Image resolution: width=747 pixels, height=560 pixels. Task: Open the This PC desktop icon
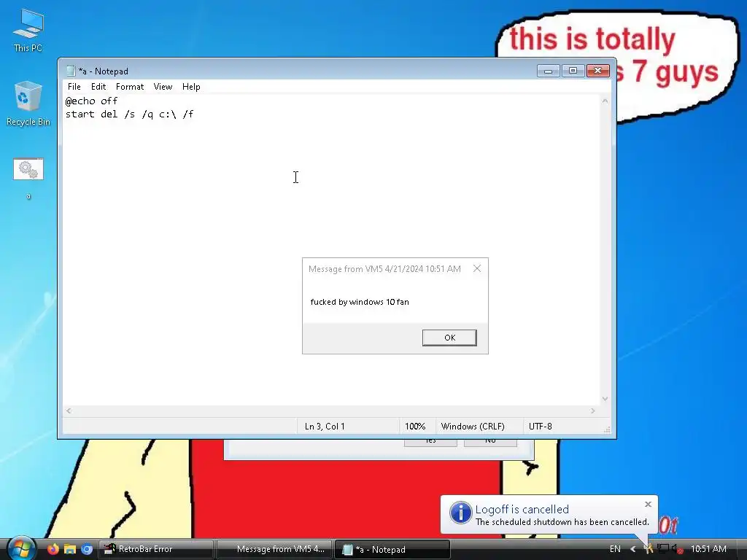[28, 29]
